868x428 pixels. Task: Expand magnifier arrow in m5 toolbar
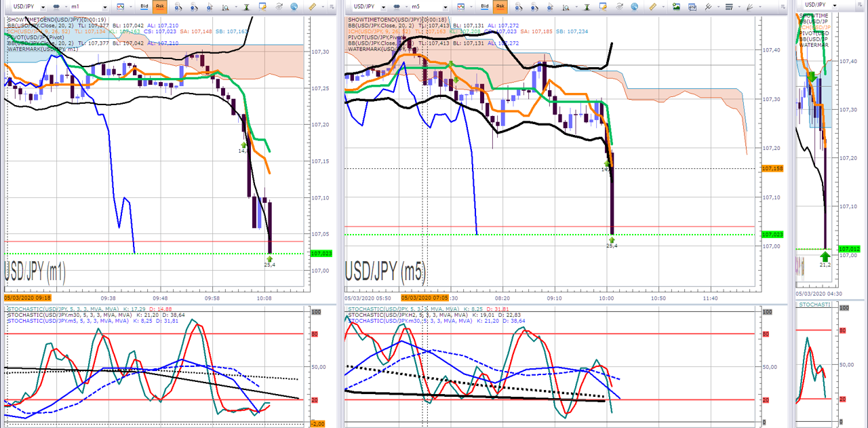[x=576, y=7]
